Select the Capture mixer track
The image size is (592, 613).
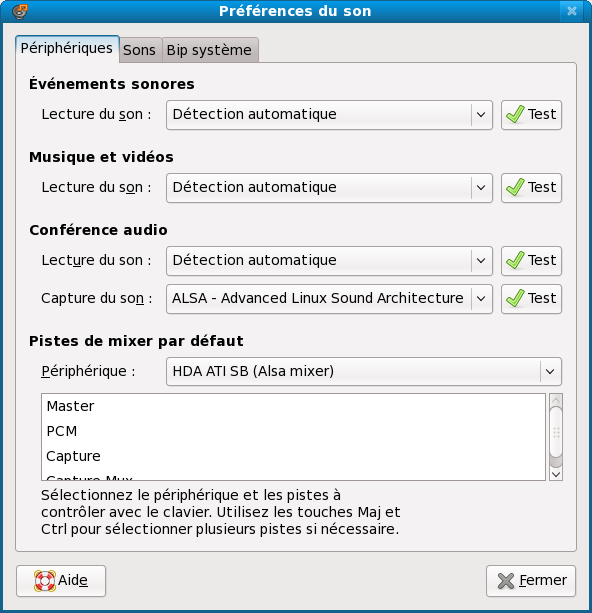coord(293,456)
